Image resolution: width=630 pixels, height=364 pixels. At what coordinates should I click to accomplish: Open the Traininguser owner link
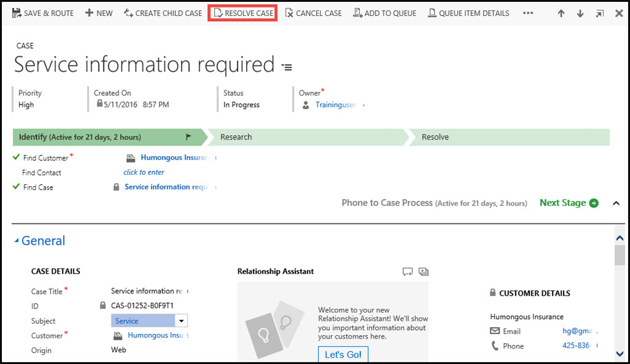pos(335,105)
